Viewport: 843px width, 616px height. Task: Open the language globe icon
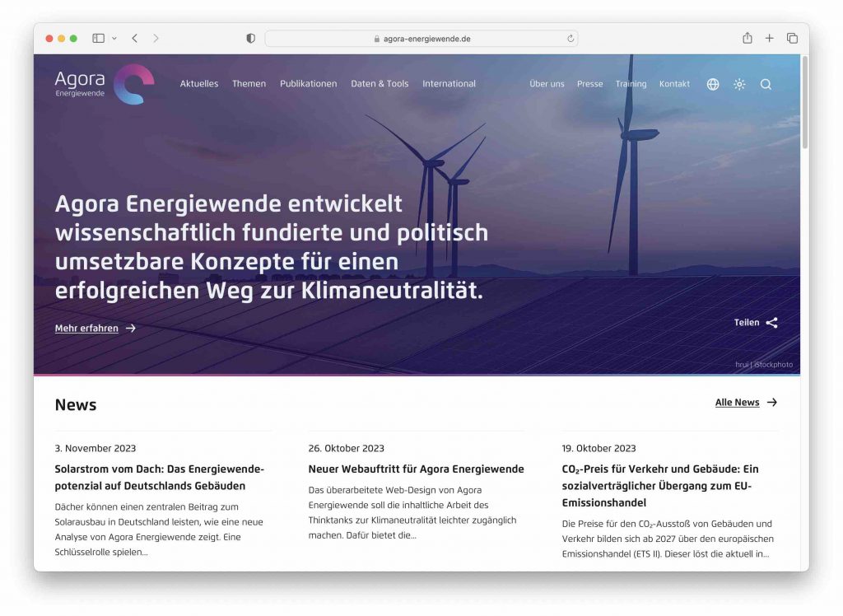coord(713,85)
